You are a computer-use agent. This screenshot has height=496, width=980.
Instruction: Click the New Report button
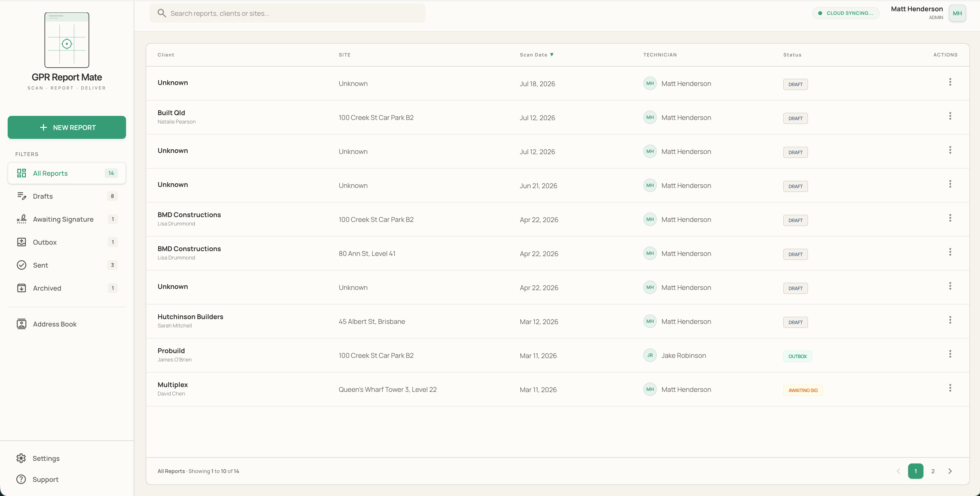click(x=67, y=127)
